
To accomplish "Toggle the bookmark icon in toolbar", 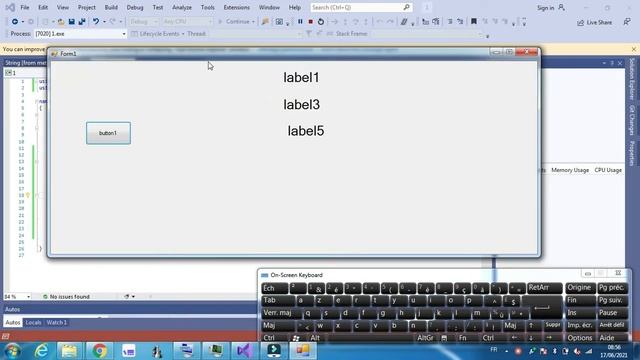I will click(473, 22).
